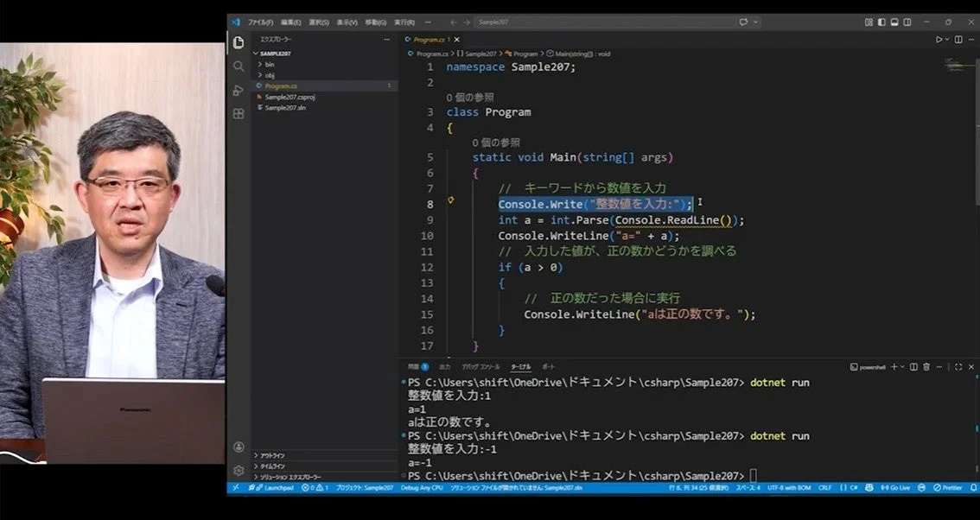Open the terminal profile dropdown next to powershell
This screenshot has height=520, width=980.
902,366
